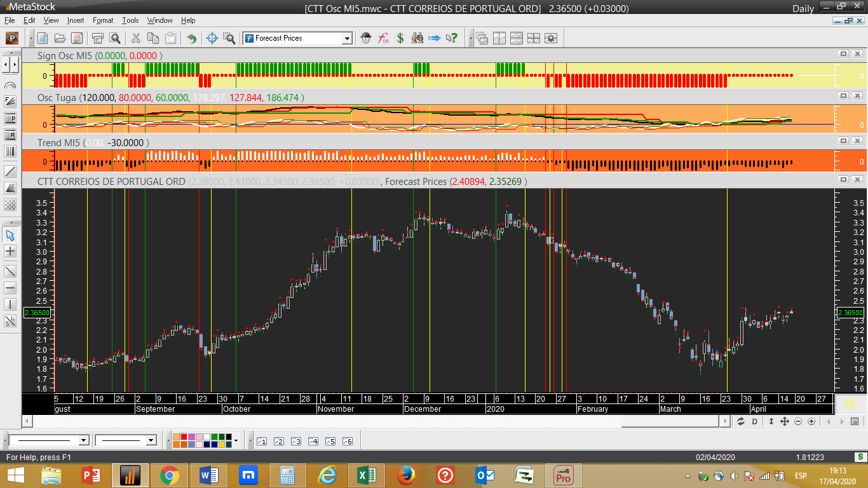Image resolution: width=868 pixels, height=488 pixels.
Task: Open the first line style dropdown
Action: [83, 440]
